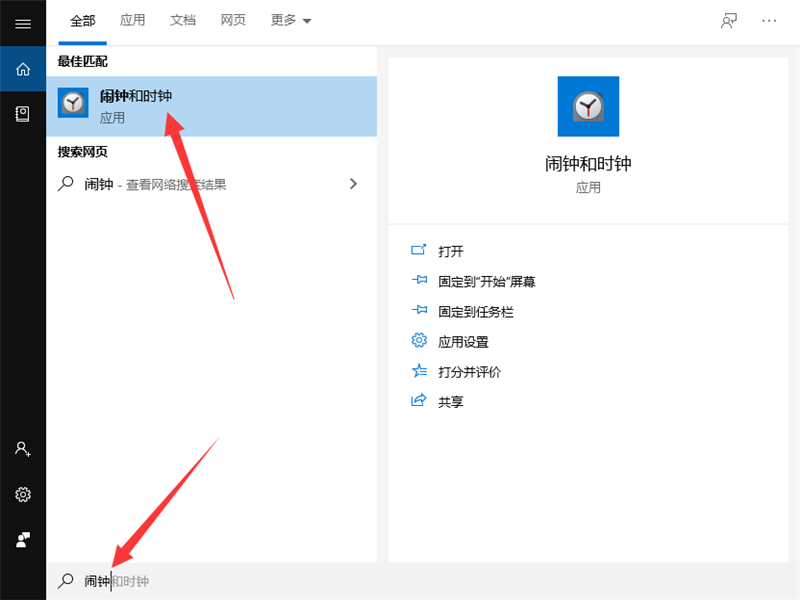Expand the 闹钟 web search suggestion chevron

[x=353, y=183]
